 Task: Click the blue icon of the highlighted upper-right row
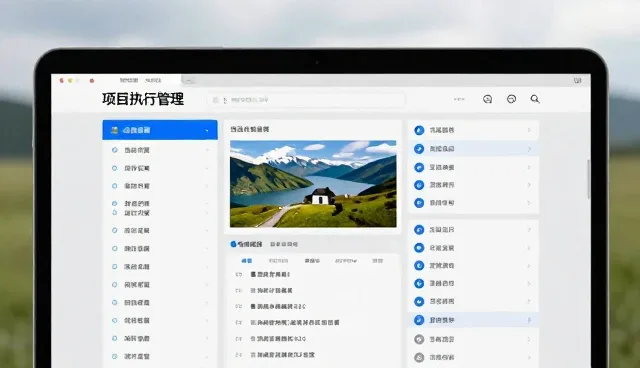(x=419, y=149)
